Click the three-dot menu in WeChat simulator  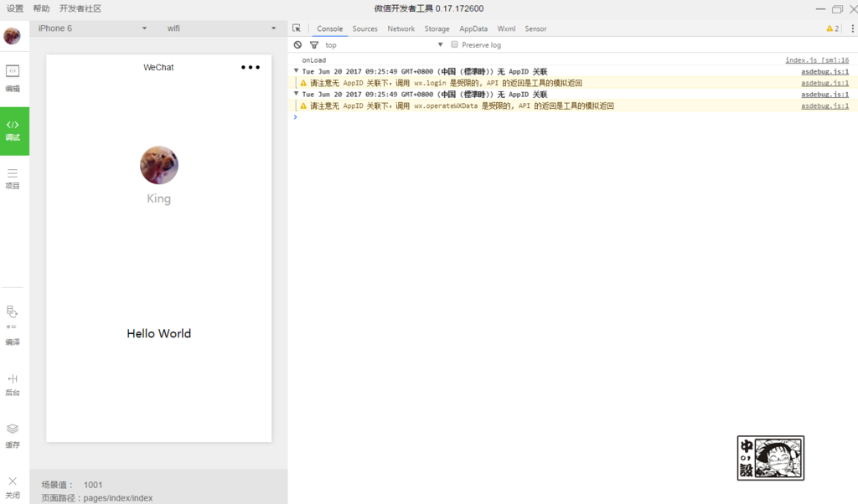coord(251,68)
